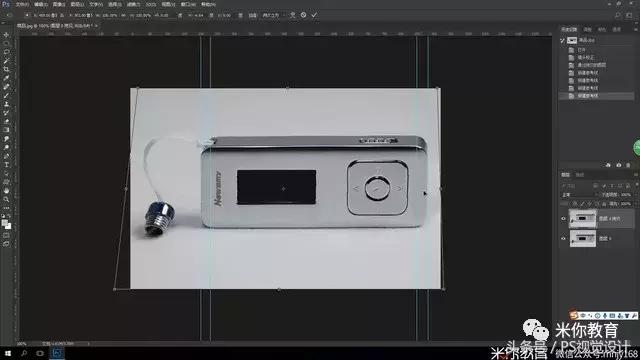
Task: Close the open document tab
Action: pos(97,25)
